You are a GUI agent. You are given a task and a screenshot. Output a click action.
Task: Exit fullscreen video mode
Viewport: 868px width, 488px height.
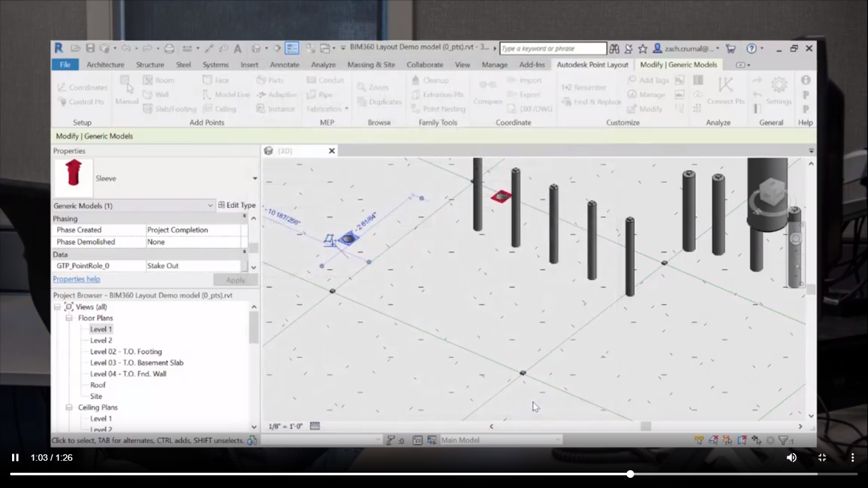[x=822, y=457]
